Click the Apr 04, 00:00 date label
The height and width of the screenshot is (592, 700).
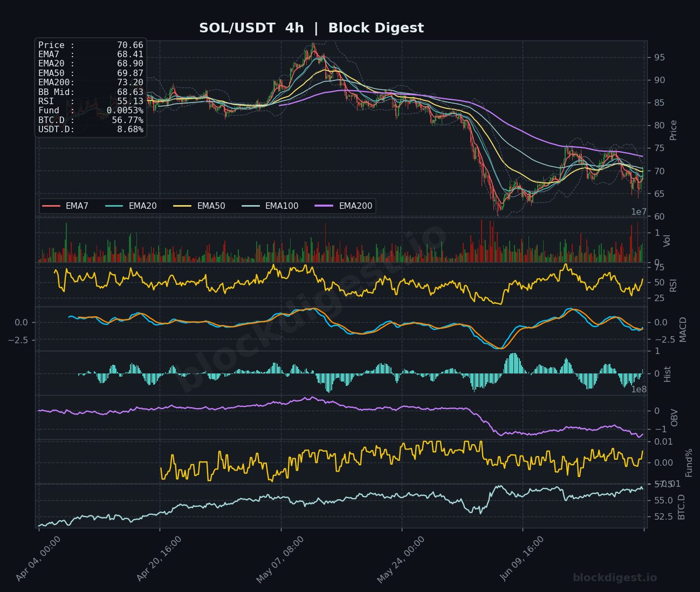pyautogui.click(x=38, y=559)
